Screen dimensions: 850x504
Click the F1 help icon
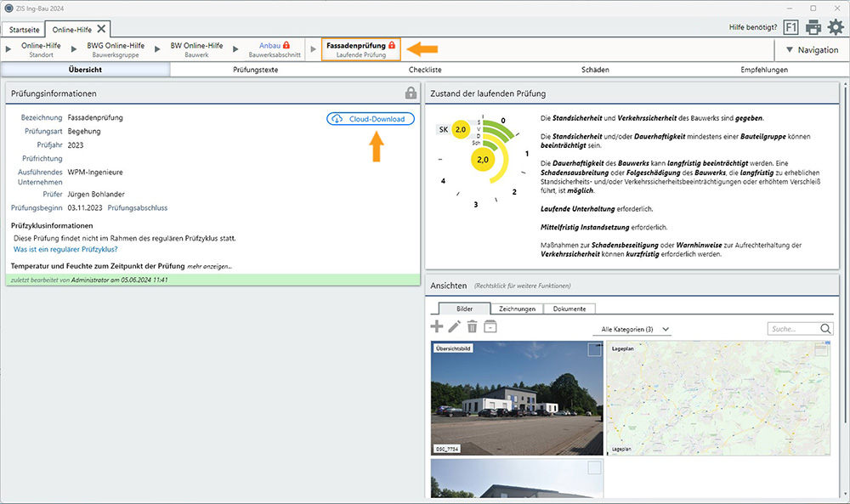790,27
